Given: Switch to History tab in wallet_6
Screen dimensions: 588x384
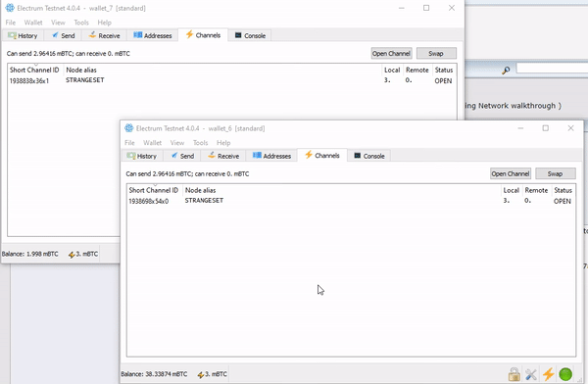Looking at the screenshot, I should coord(142,156).
